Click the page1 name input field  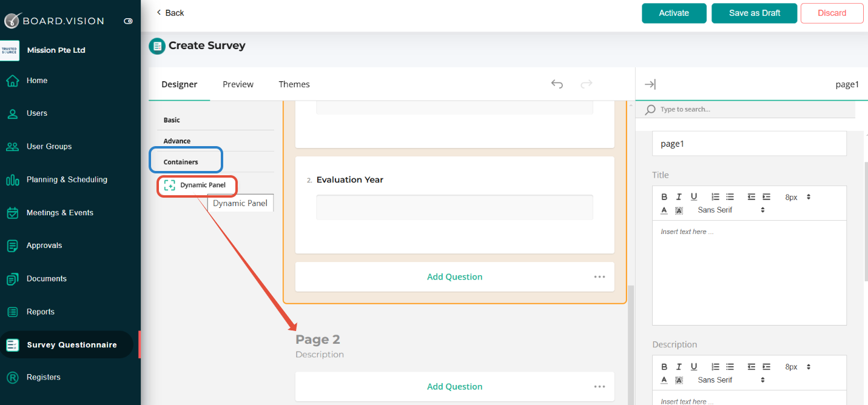(x=749, y=144)
